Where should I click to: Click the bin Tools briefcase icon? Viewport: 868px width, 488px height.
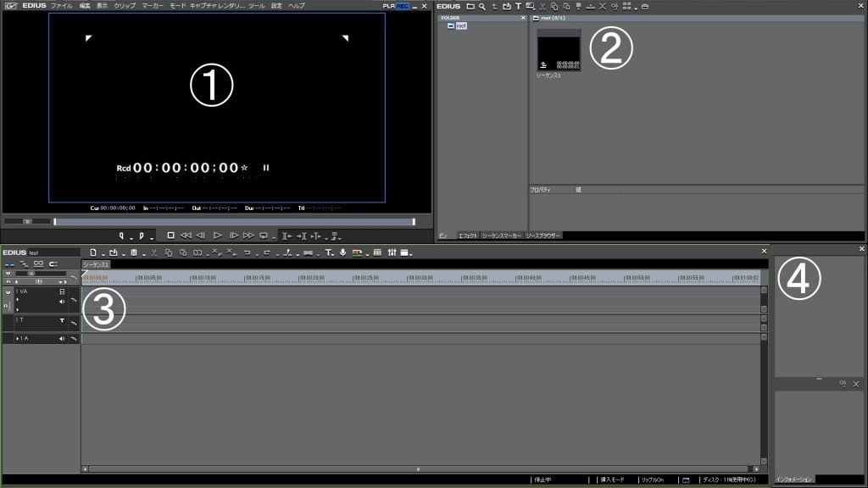pyautogui.click(x=645, y=6)
